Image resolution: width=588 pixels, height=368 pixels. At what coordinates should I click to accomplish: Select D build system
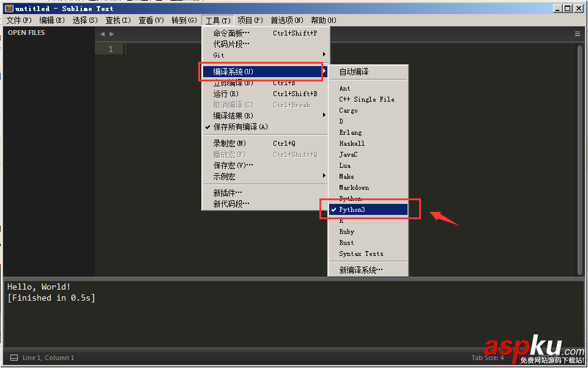tap(368, 121)
